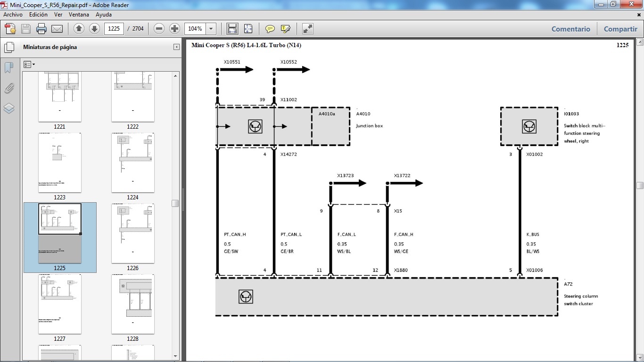Click the Adobe Reader title bar PDF icon
Screen dimensions: 644x362
click(x=5, y=5)
